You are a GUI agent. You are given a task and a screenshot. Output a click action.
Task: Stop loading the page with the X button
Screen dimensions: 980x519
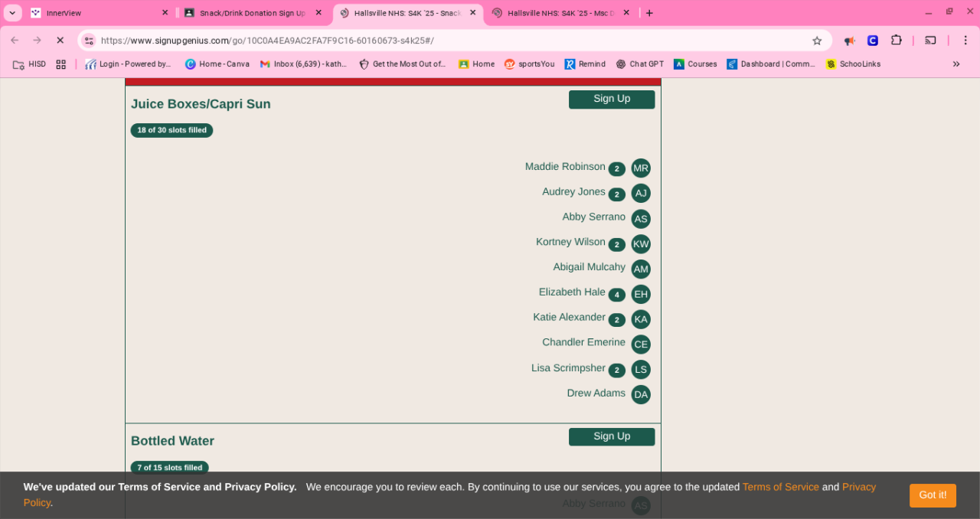coord(60,40)
